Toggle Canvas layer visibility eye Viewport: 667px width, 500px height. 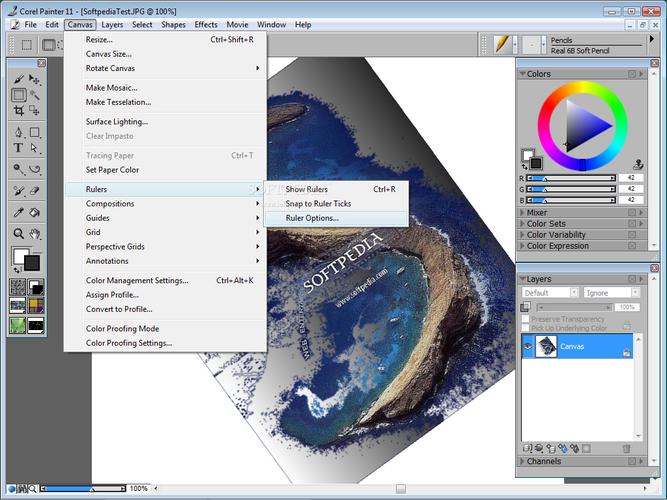[x=528, y=346]
